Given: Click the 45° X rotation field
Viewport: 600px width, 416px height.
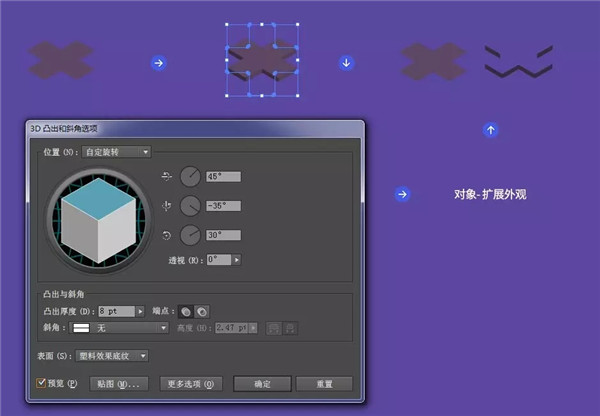Looking at the screenshot, I should tap(223, 176).
